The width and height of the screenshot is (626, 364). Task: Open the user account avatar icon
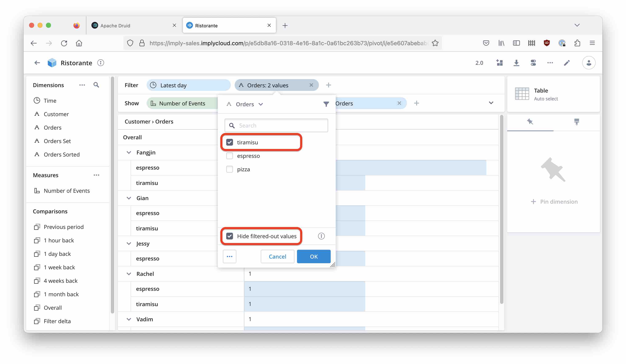point(589,63)
